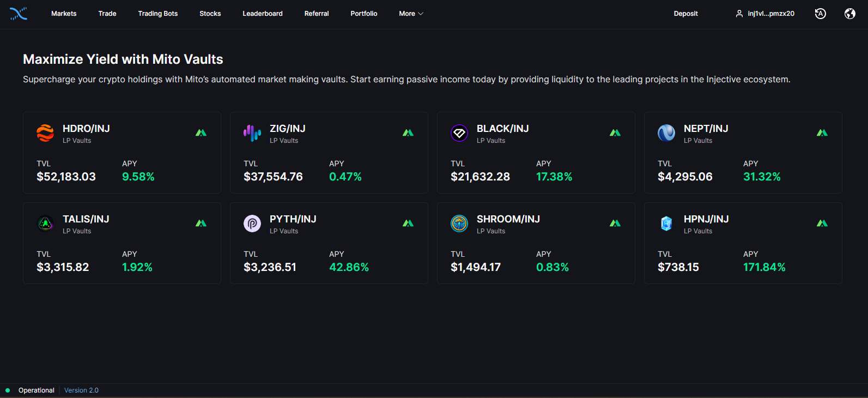Click the HPNJ token icon
This screenshot has width=868, height=398.
(x=666, y=224)
